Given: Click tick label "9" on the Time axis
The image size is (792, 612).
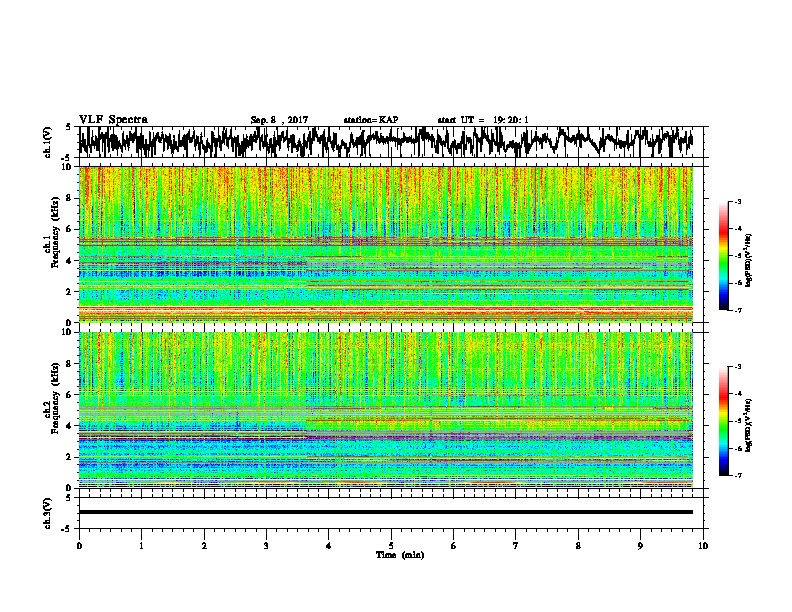Looking at the screenshot, I should pos(640,546).
